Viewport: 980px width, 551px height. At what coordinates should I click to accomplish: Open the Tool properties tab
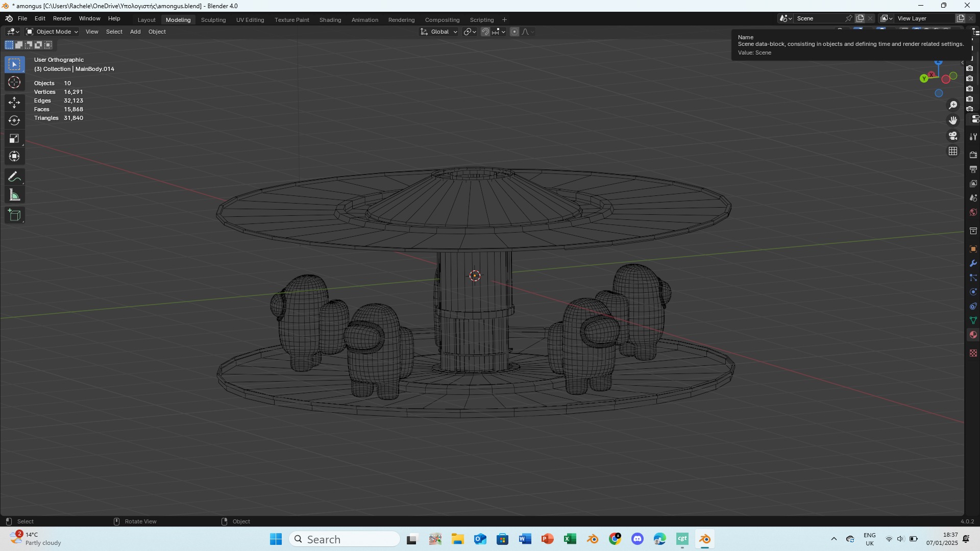coord(973,136)
